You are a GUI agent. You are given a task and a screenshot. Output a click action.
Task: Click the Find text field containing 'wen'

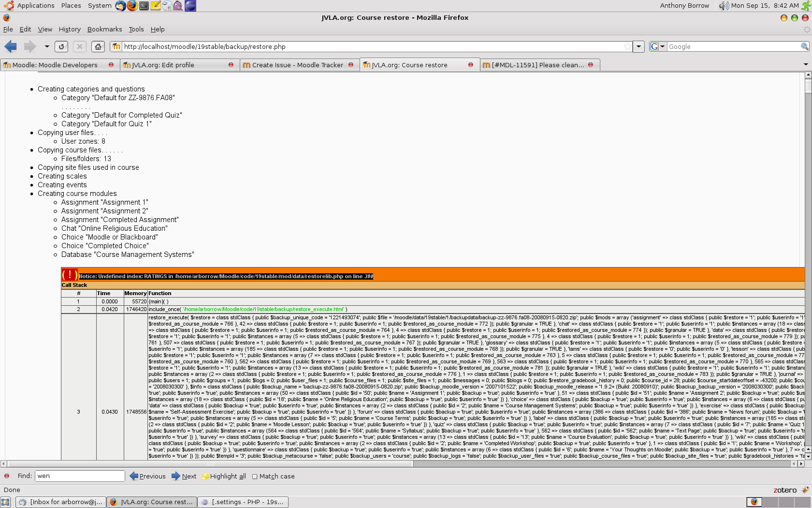tap(80, 476)
